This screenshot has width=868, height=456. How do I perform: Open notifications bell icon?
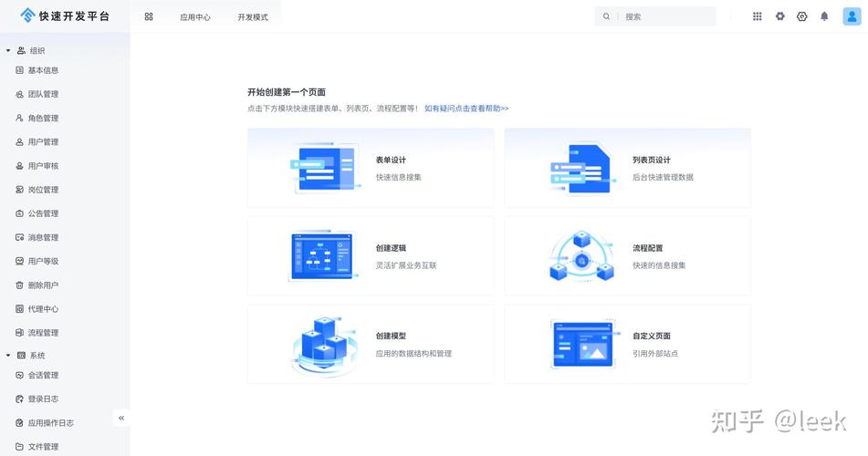pyautogui.click(x=824, y=16)
